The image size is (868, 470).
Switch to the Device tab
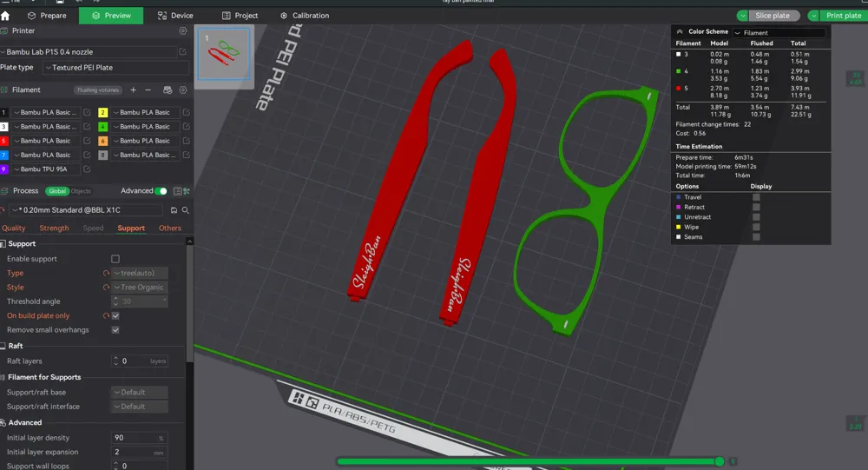175,16
